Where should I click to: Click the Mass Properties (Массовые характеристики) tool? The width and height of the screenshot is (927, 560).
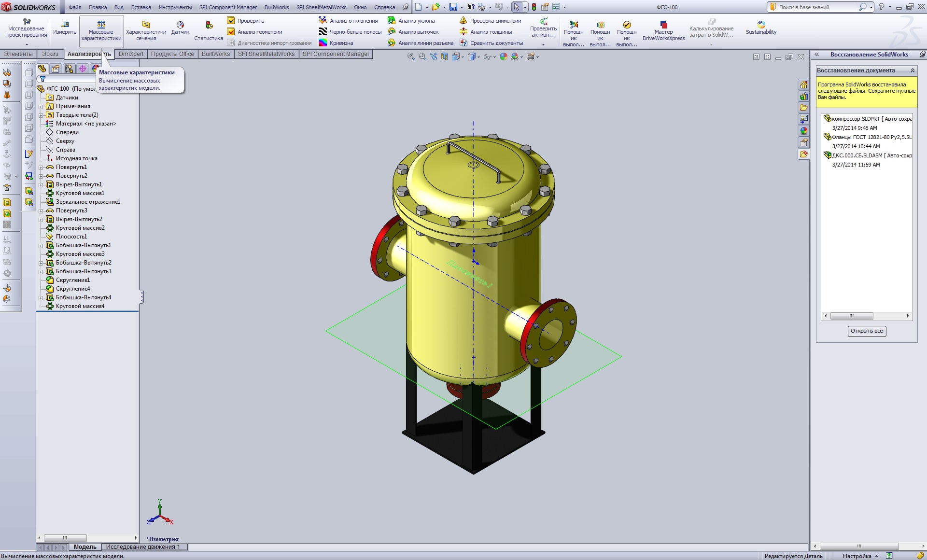pyautogui.click(x=101, y=31)
